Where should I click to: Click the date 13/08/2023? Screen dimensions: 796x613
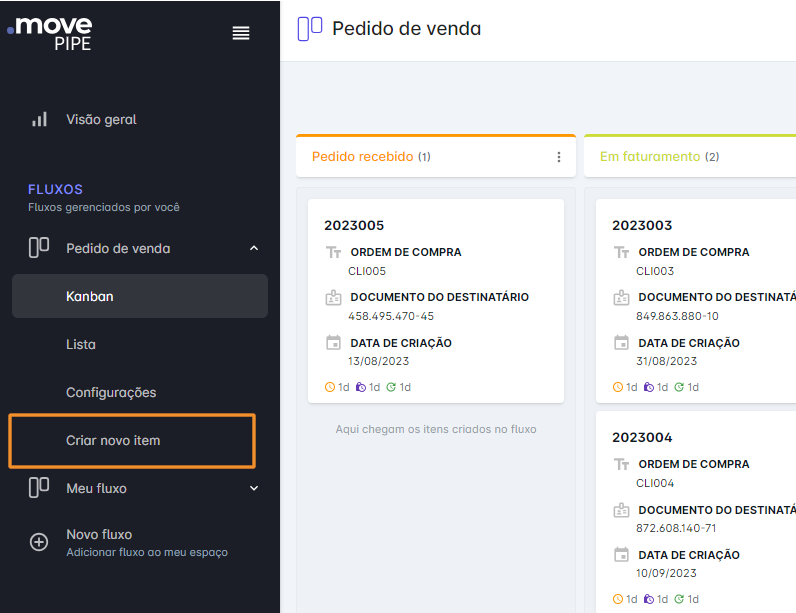(378, 361)
